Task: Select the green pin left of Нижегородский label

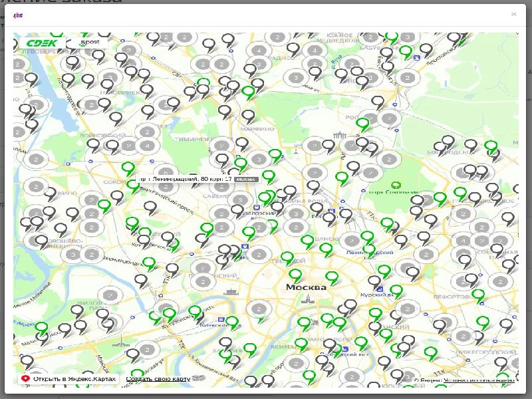Action: click(x=430, y=354)
